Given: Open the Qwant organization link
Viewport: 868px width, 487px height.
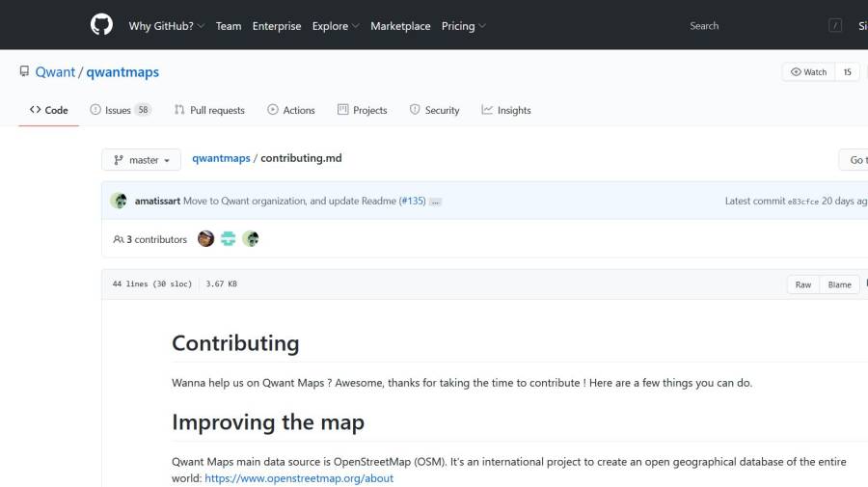Looking at the screenshot, I should [55, 72].
